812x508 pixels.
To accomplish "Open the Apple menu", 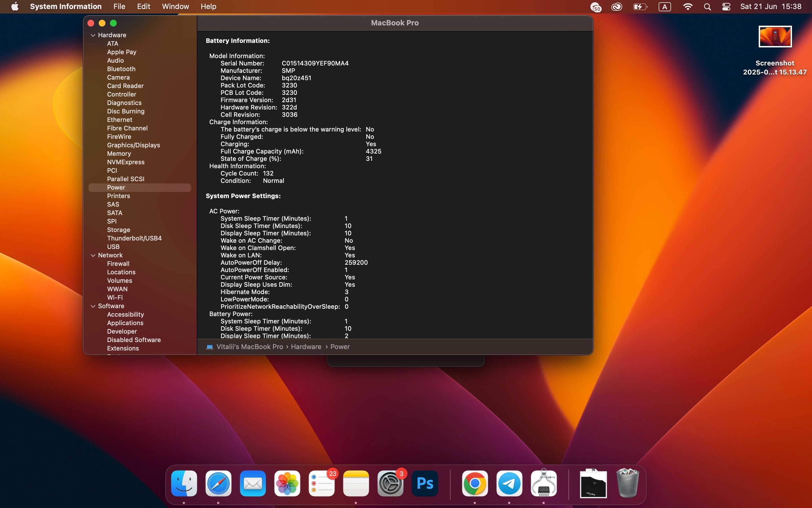I will [x=15, y=6].
